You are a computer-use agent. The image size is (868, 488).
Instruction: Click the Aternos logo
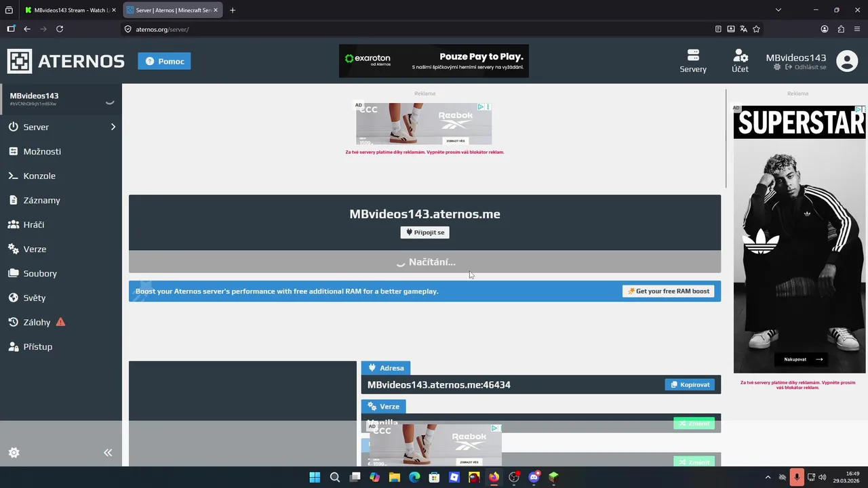click(x=66, y=61)
